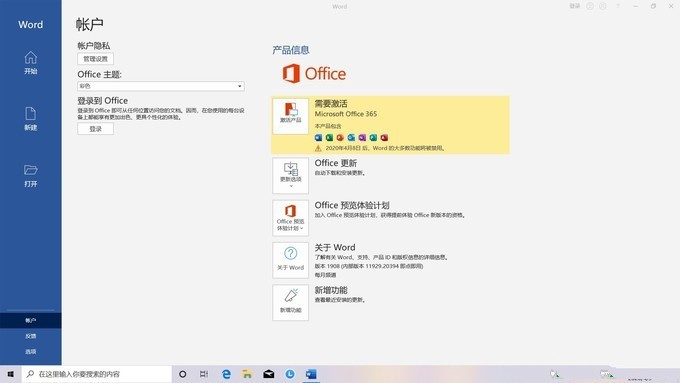Click the Activate Product (激活产品) button
Viewport: 680px width, 383px height.
pos(291,116)
